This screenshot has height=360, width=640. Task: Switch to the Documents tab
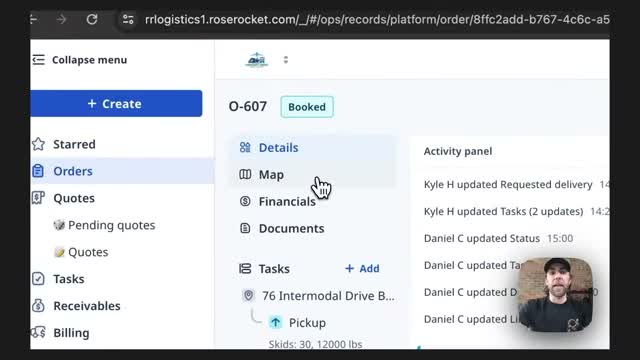point(291,228)
